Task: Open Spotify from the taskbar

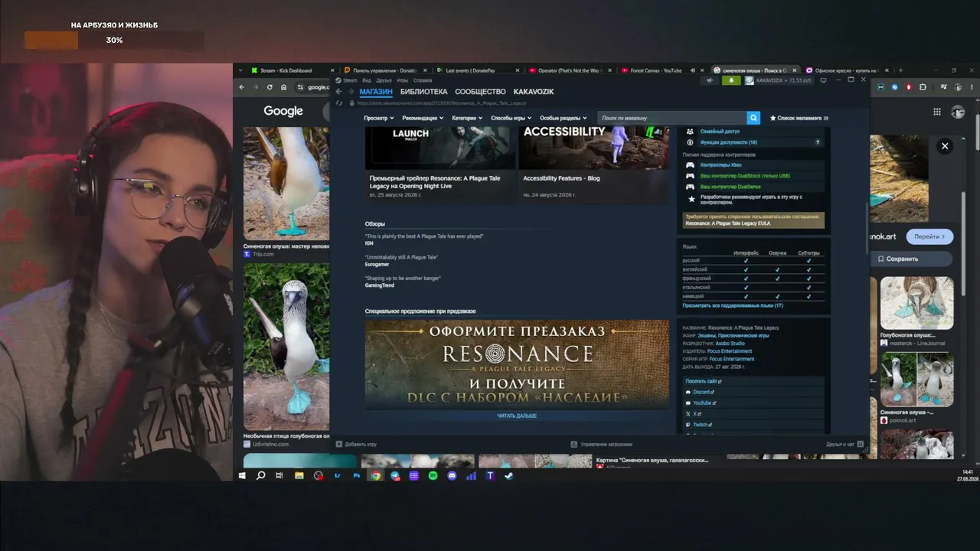Action: [433, 475]
